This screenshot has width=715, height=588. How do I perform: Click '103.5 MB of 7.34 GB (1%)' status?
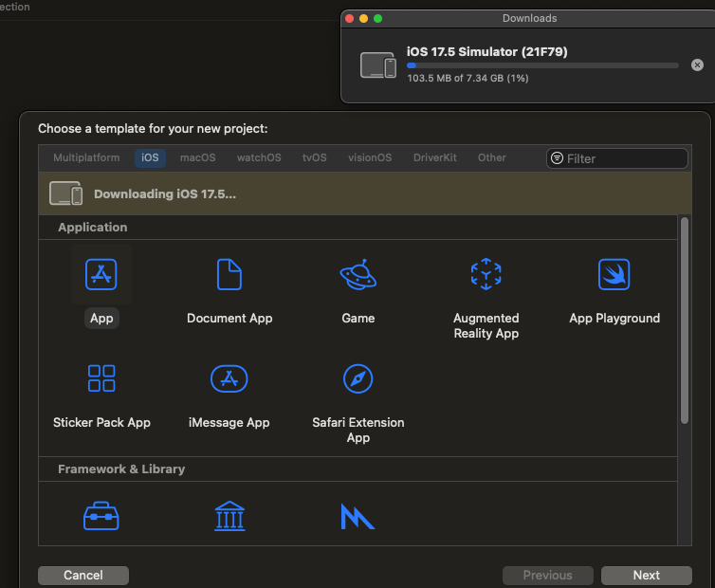pos(467,78)
